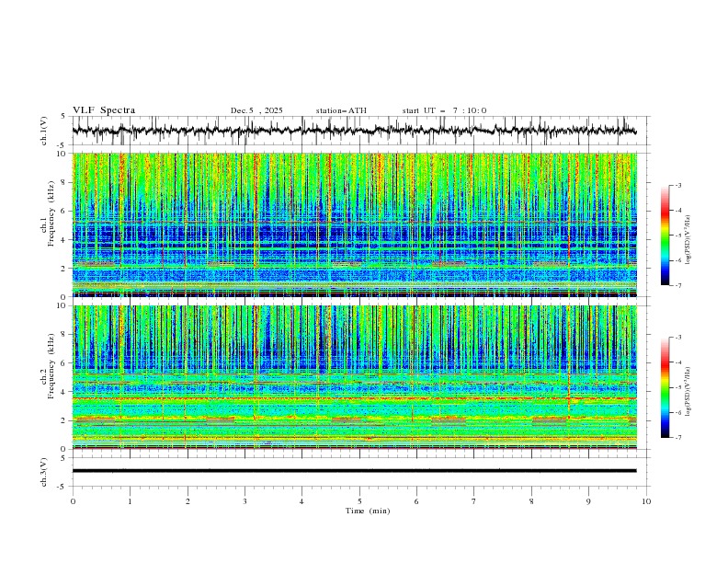The width and height of the screenshot is (728, 563).
Task: Click the ch.2 PSD color bar
Action: tap(665, 387)
